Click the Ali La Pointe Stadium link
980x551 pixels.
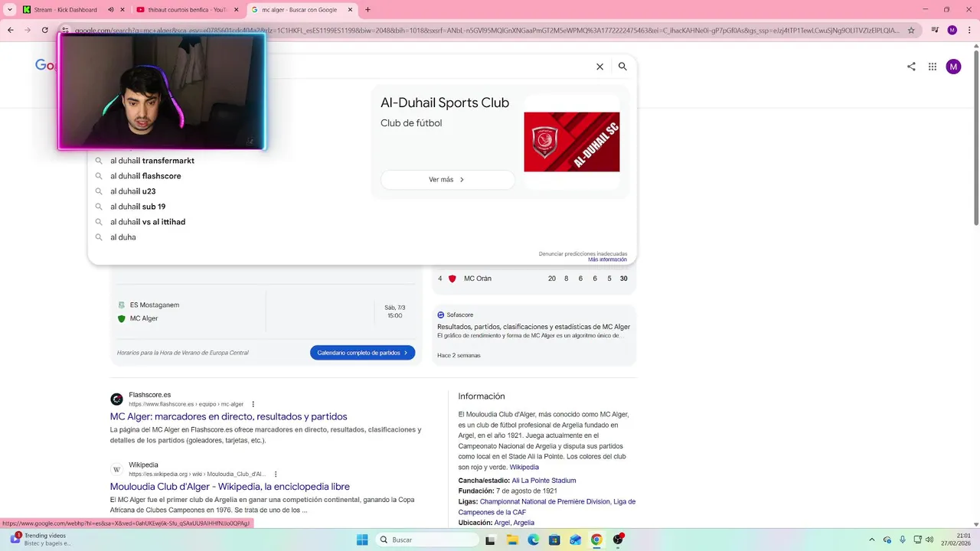tap(544, 481)
